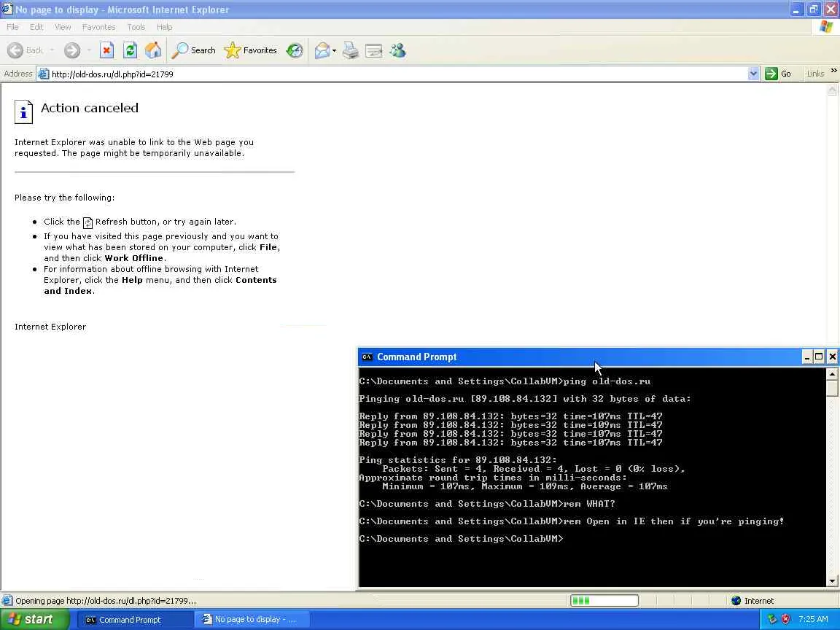Click the Action canceled heading
The height and width of the screenshot is (630, 840).
click(x=90, y=108)
